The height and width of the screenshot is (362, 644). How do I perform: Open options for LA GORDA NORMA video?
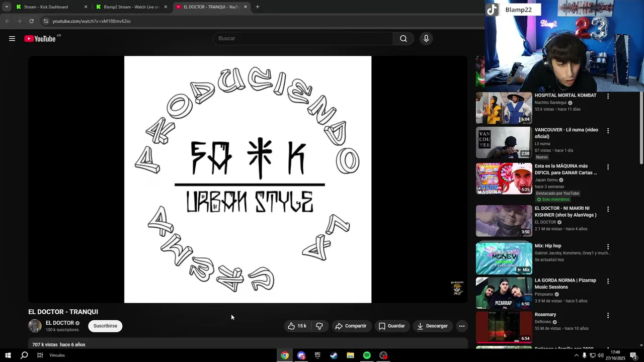coord(608,281)
